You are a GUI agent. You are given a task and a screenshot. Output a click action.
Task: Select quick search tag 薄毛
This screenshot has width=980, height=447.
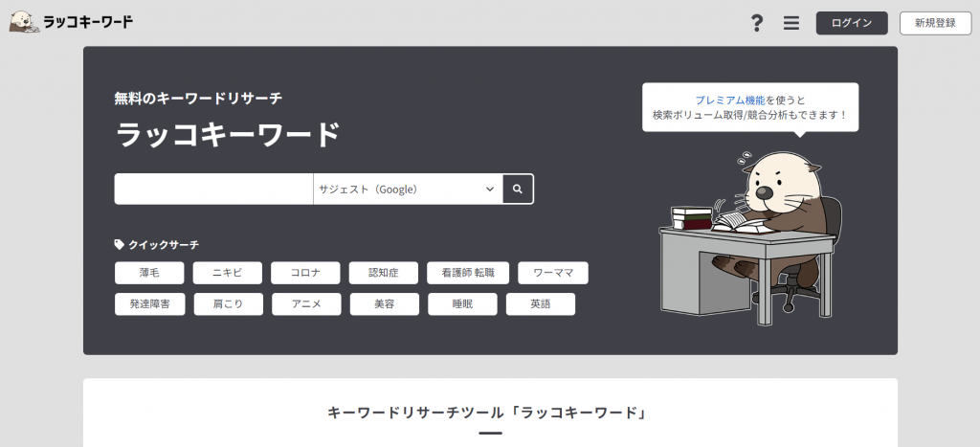coord(149,273)
